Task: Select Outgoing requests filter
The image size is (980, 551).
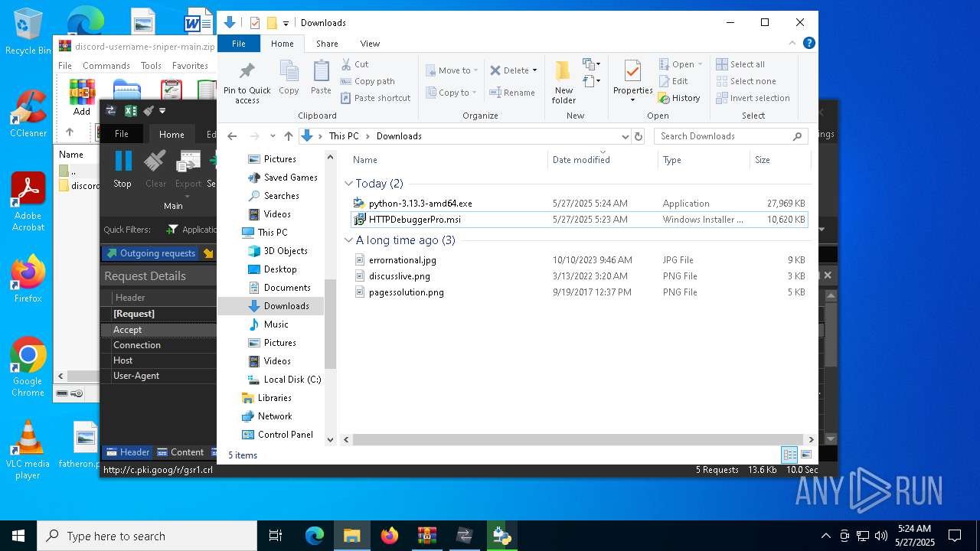Action: 150,253
